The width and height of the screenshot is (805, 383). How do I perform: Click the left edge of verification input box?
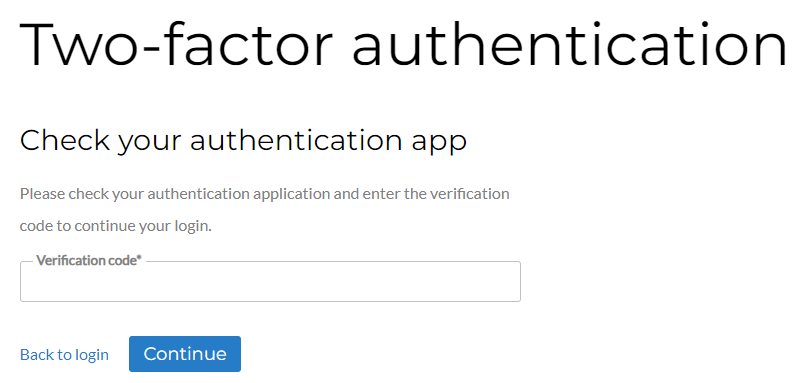(x=30, y=281)
